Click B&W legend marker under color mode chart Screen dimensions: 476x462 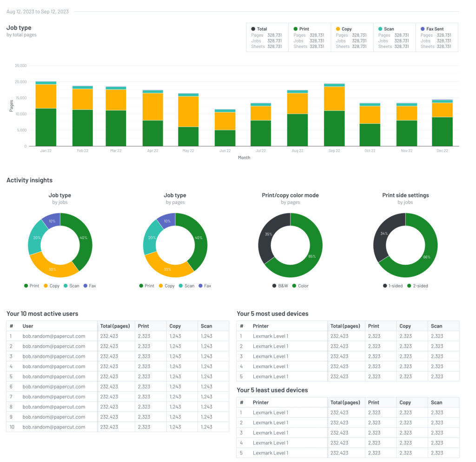click(x=274, y=286)
